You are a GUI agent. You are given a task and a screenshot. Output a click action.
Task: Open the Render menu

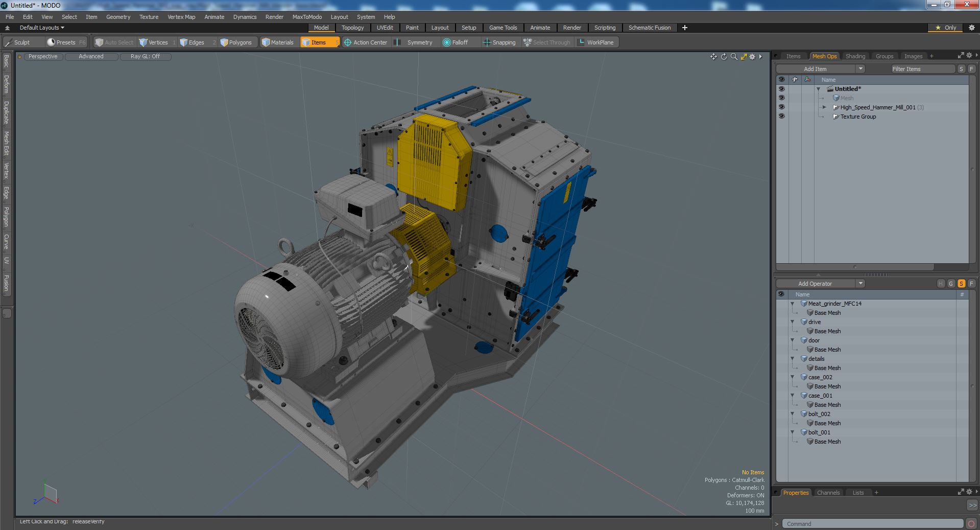click(274, 17)
